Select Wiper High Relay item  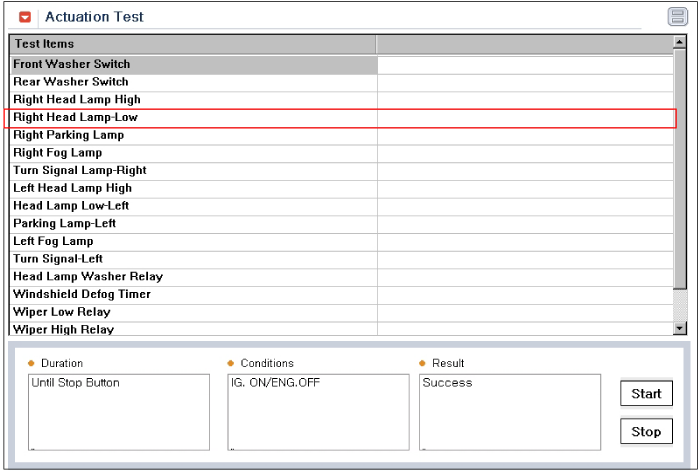[342, 329]
